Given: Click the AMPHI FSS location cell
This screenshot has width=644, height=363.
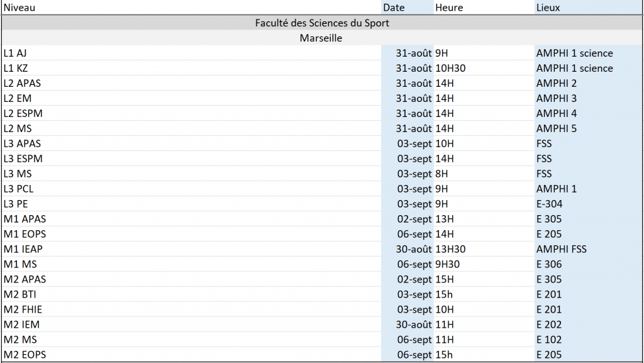Looking at the screenshot, I should 588,249.
